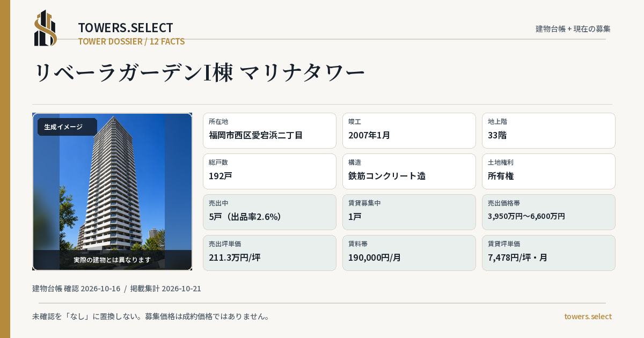
Task: Select the 土地権利 所有権 card
Action: [548, 171]
